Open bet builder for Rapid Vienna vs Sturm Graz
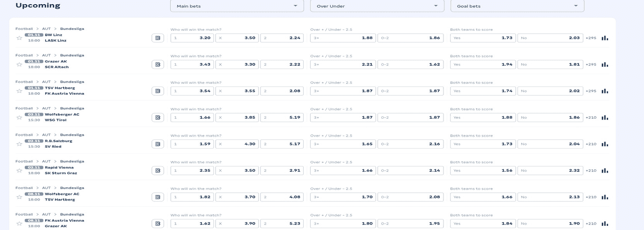This screenshot has width=644, height=230. [158, 170]
